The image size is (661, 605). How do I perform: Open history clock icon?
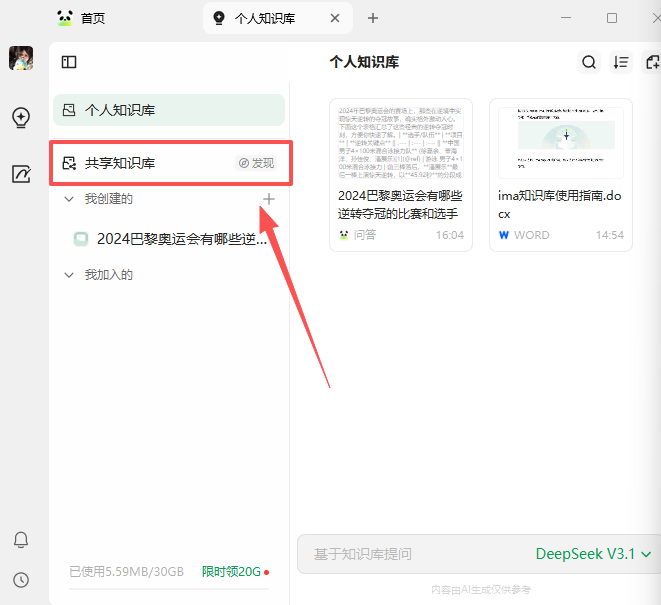click(x=21, y=580)
